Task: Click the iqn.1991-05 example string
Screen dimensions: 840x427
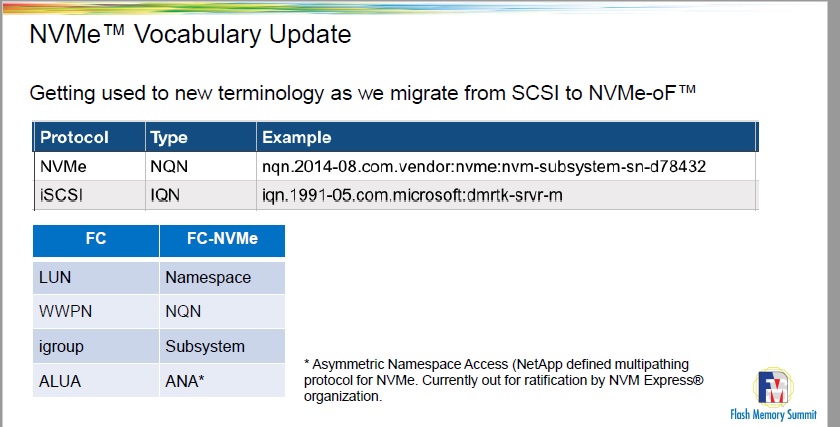Action: coord(412,194)
